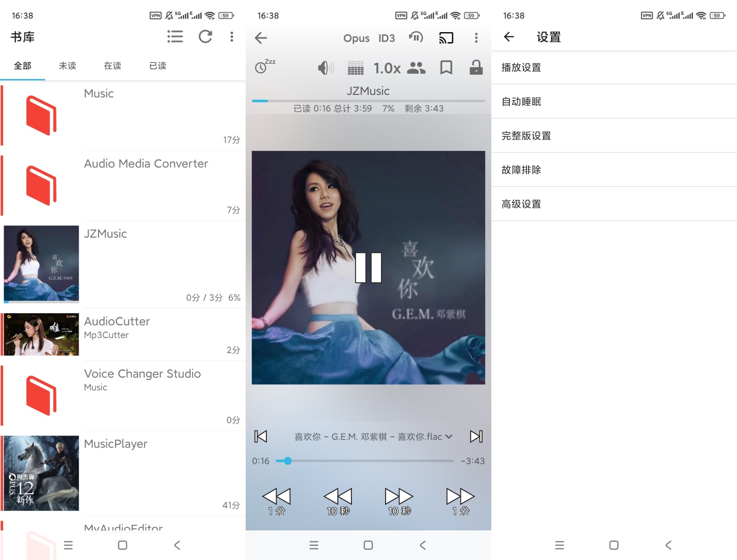The height and width of the screenshot is (560, 737).
Task: Open the cast screen icon
Action: click(x=446, y=37)
